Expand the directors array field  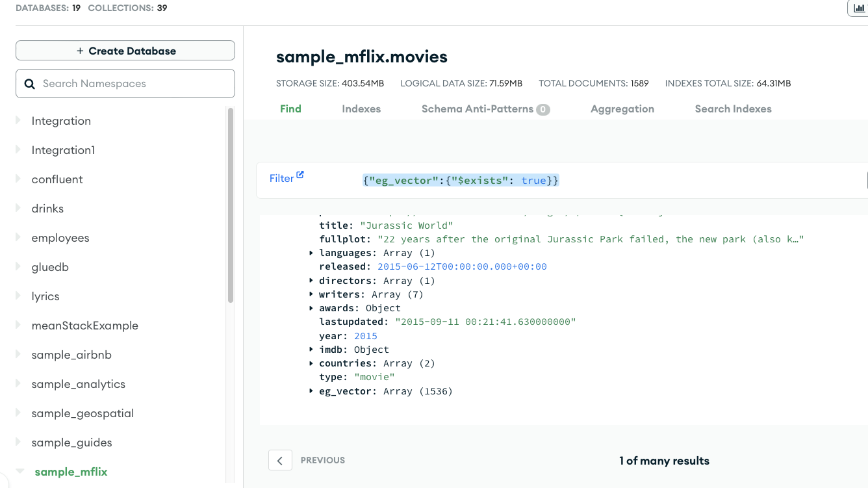(312, 281)
